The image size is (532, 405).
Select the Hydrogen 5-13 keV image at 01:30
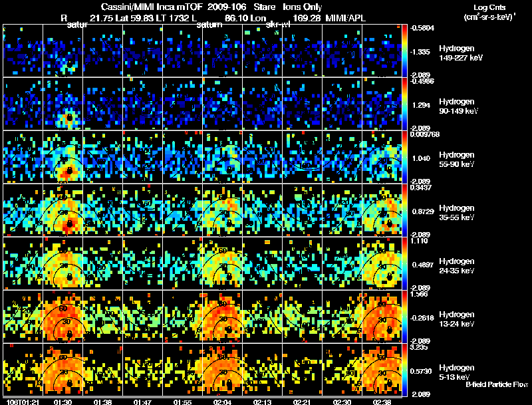tap(63, 370)
